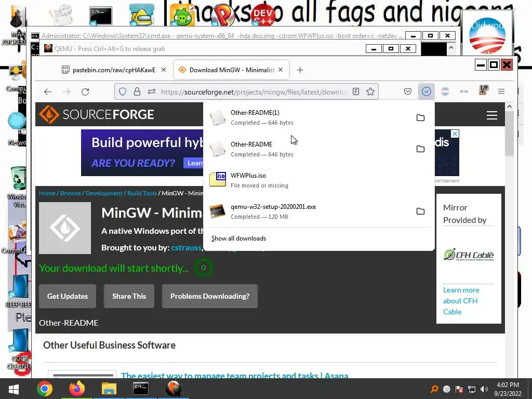532x399 pixels.
Task: Click the forward navigation arrow
Action: (66, 92)
